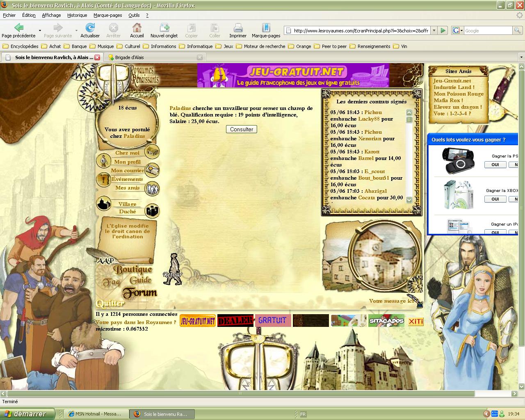
Task: Open the Mon profil link
Action: point(127,162)
